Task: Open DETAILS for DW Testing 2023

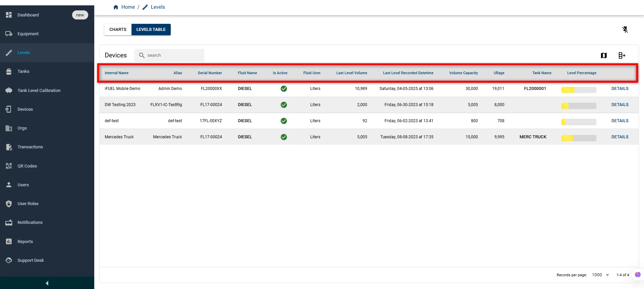Action: [x=620, y=105]
